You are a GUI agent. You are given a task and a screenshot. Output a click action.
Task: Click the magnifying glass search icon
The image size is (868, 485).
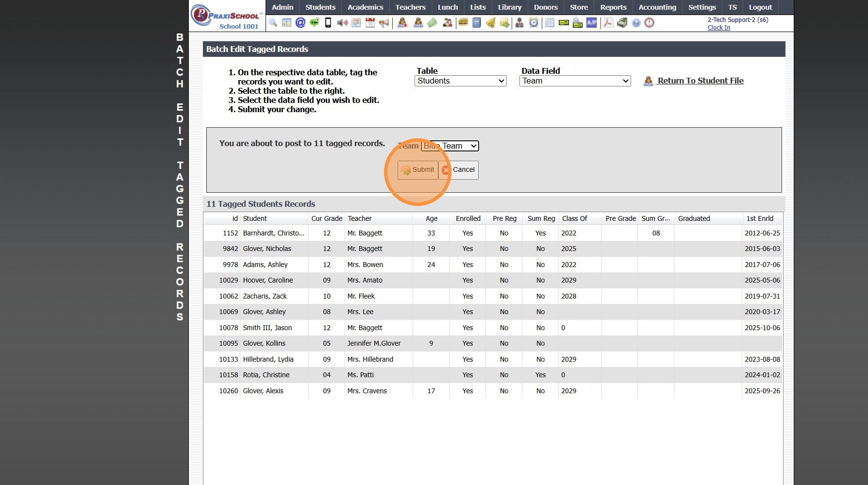[273, 23]
